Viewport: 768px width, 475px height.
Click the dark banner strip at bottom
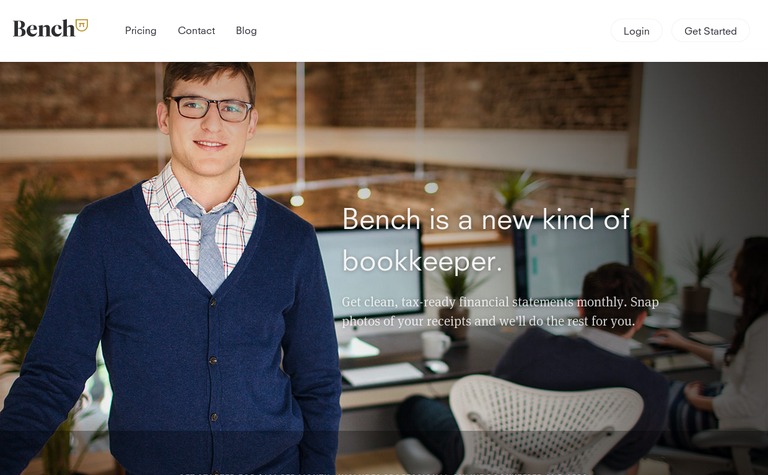(384, 453)
